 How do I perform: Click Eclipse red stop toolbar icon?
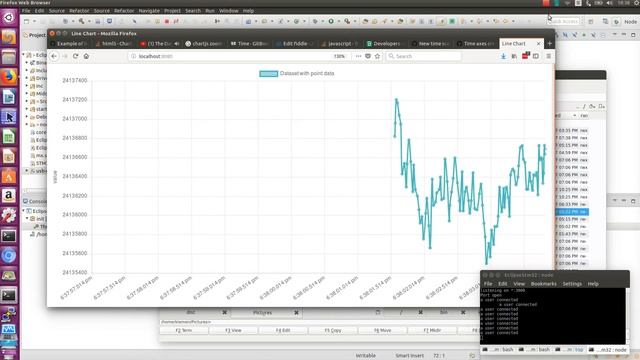click(167, 21)
